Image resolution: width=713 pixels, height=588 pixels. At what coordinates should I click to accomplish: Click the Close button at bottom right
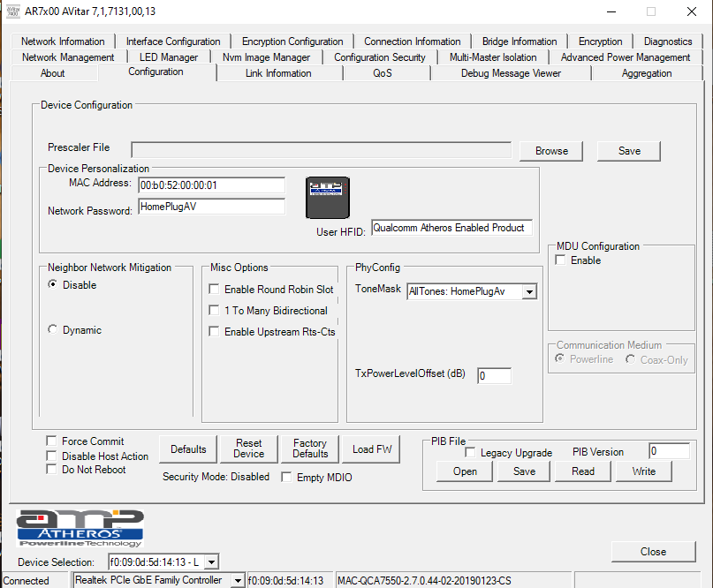coord(653,551)
